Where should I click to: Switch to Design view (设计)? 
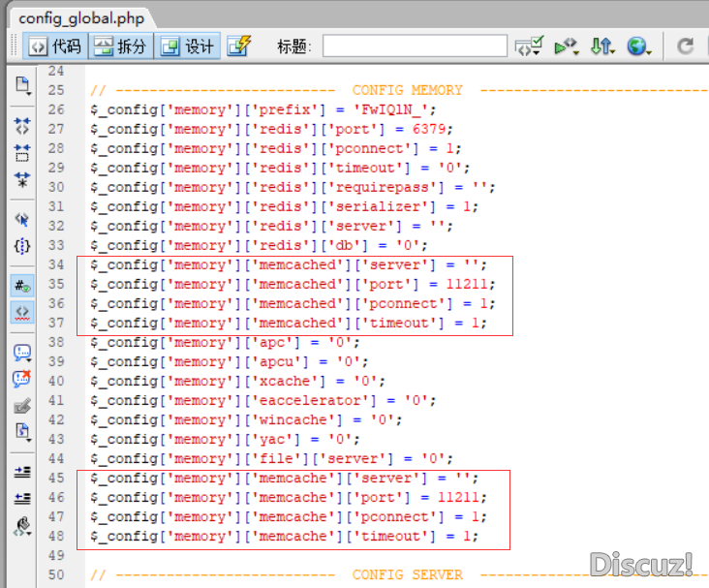[x=188, y=46]
